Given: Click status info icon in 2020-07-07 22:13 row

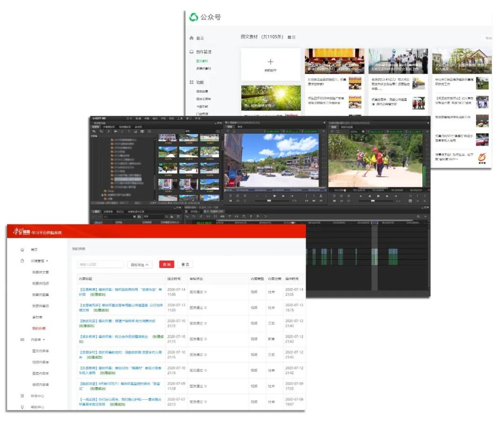Looking at the screenshot, I should tap(206, 402).
